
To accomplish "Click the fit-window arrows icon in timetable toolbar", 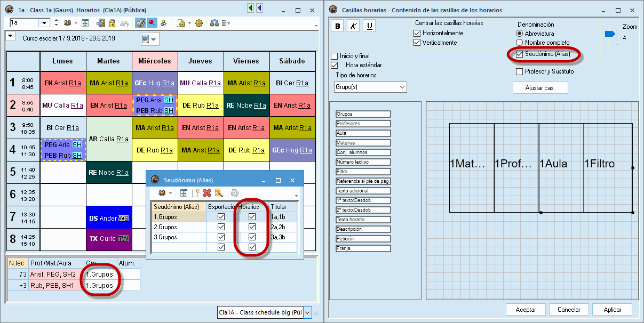I will [x=85, y=23].
